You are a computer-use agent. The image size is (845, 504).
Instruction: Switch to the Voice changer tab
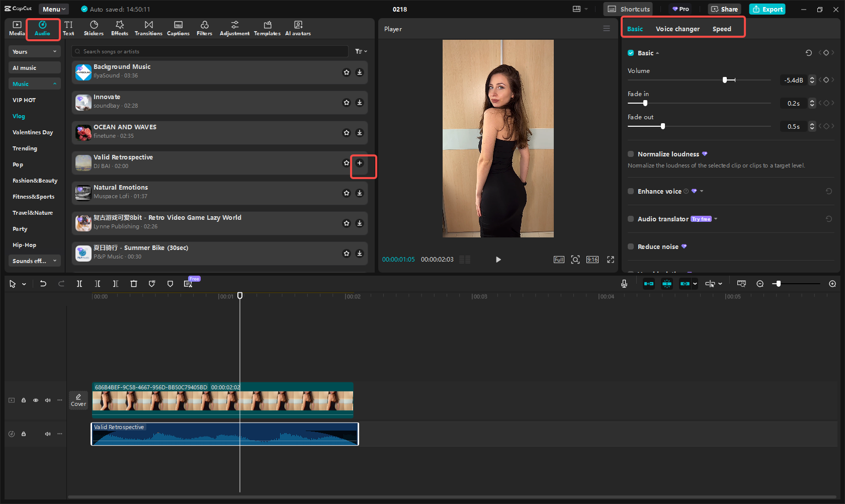pos(677,29)
